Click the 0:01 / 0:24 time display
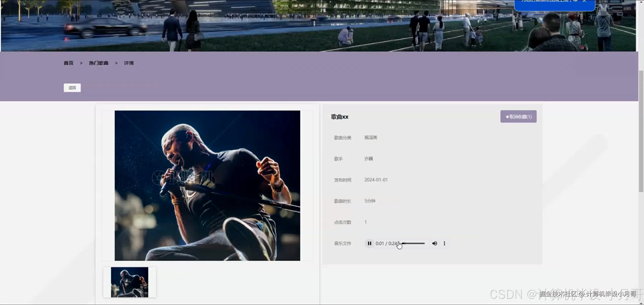Viewport: 644px width, 305px height. pos(386,243)
